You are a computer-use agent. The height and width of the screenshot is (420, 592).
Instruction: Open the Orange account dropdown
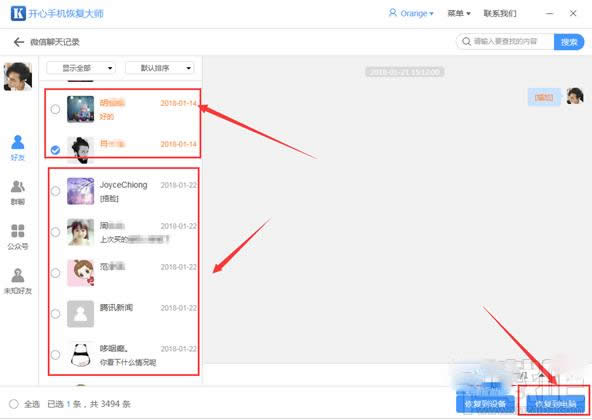click(411, 13)
